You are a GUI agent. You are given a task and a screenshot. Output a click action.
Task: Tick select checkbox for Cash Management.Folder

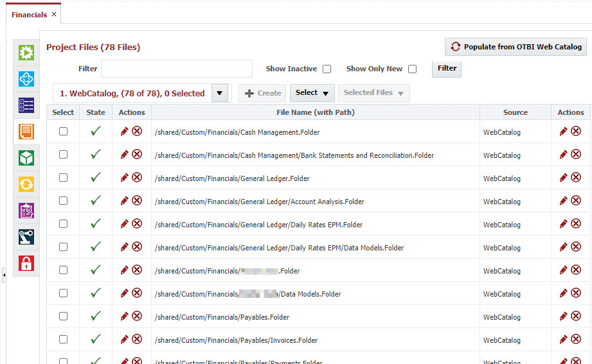pos(64,131)
